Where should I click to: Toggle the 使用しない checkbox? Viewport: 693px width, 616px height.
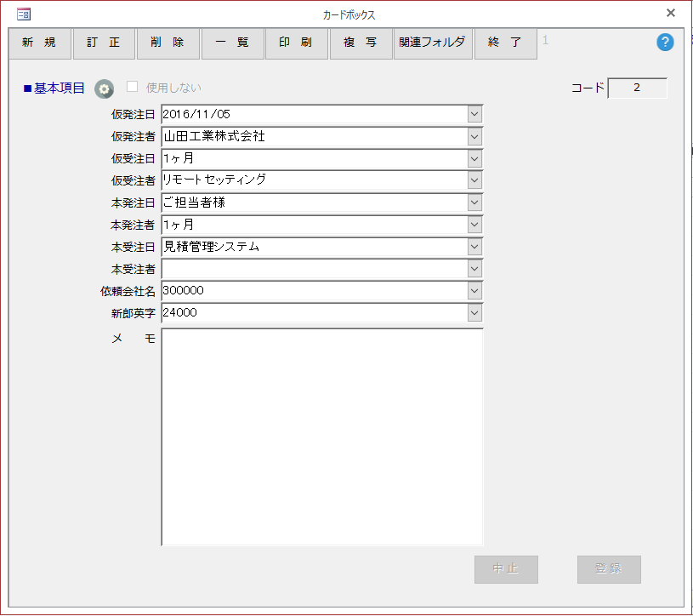tap(132, 87)
